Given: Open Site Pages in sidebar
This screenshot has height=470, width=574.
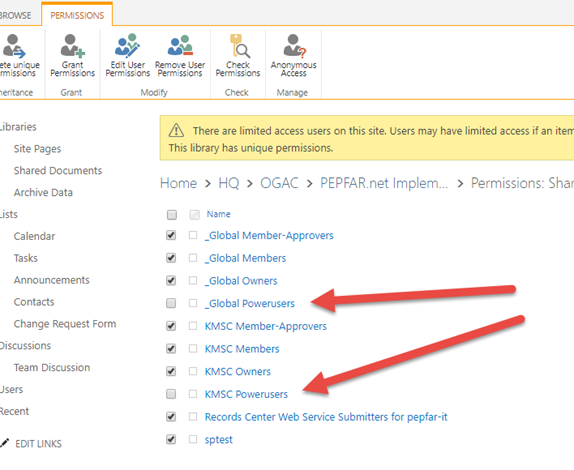Looking at the screenshot, I should [x=37, y=149].
